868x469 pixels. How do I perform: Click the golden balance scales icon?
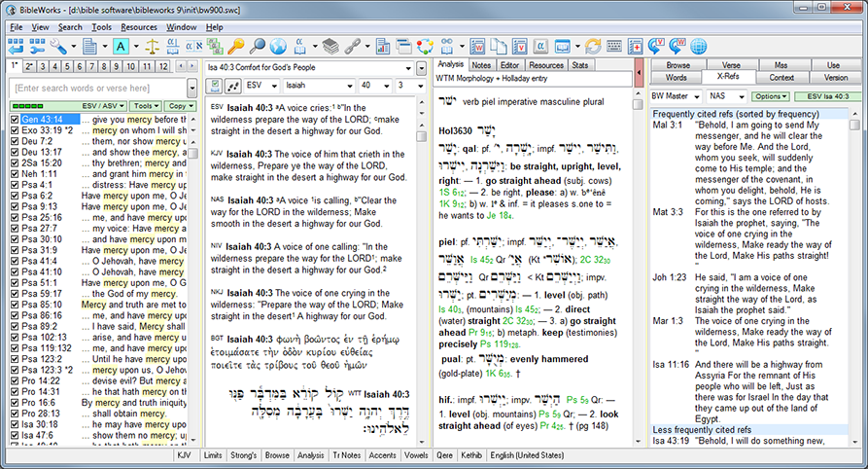click(x=152, y=46)
